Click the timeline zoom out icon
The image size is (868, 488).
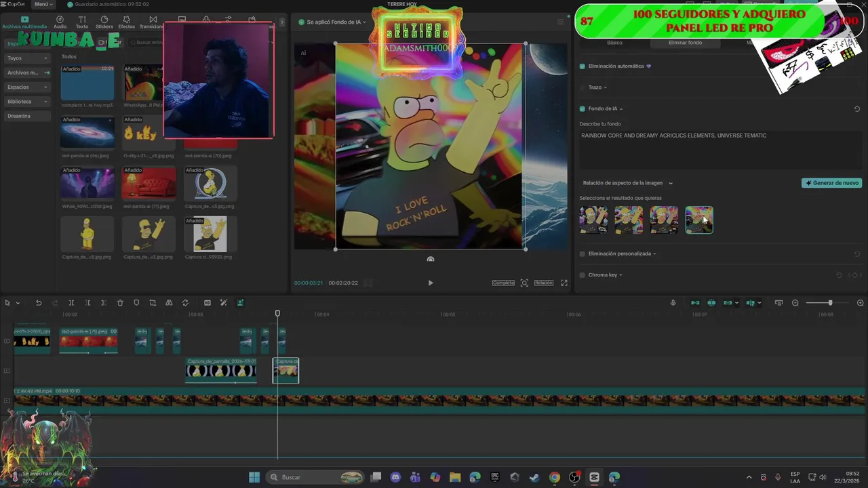(x=795, y=303)
